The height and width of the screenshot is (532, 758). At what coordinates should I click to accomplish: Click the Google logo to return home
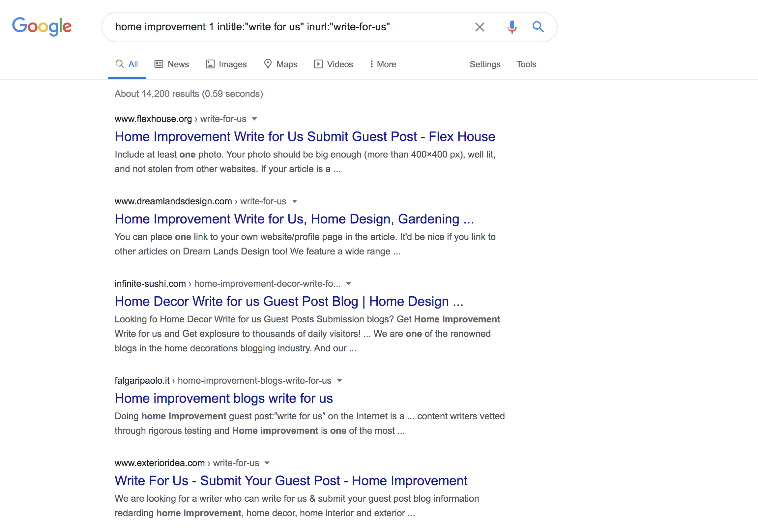(x=42, y=27)
